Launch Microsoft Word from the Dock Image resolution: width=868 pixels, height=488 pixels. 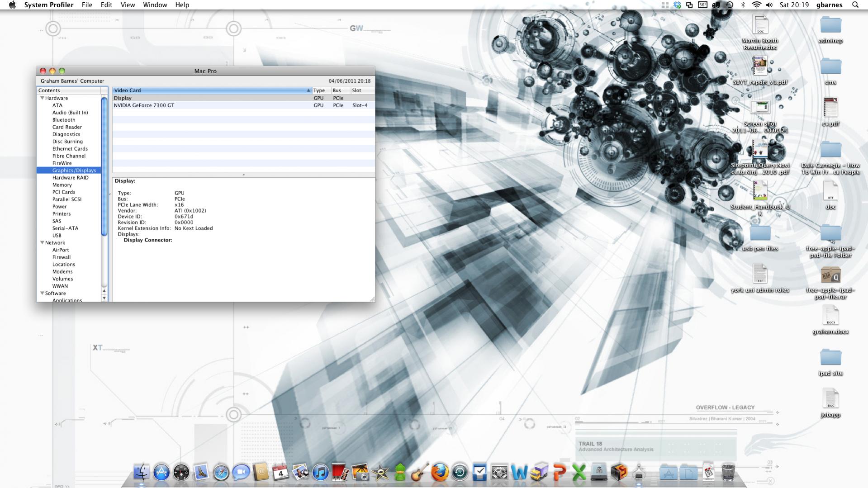pyautogui.click(x=519, y=472)
